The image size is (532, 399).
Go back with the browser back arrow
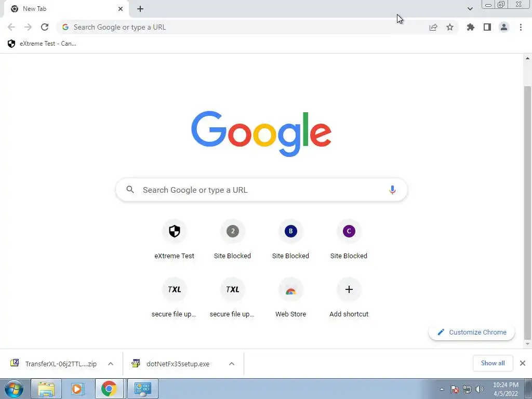[11, 27]
